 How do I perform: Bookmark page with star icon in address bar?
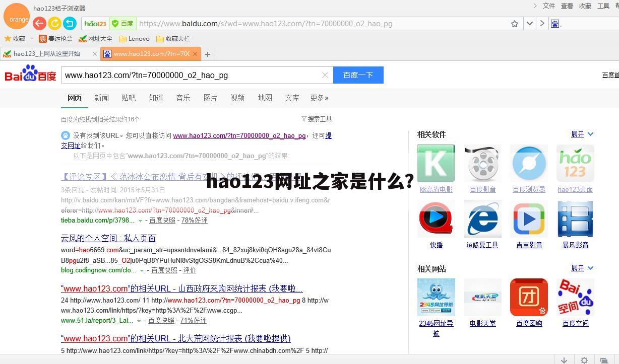515,24
